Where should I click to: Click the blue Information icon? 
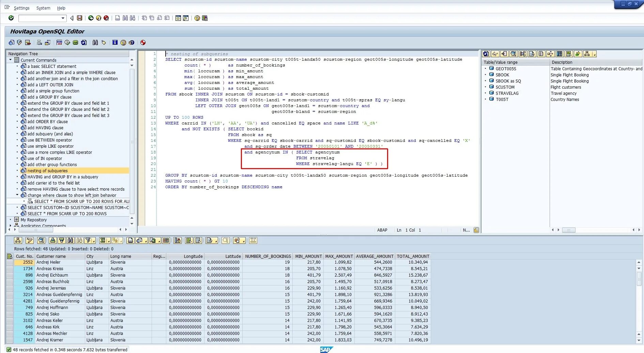point(115,43)
